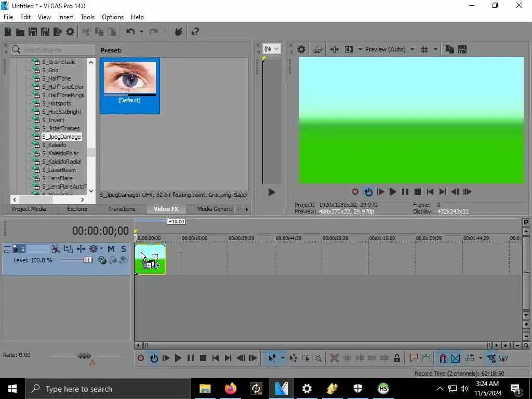
Task: Click Video Preview on External Monitor icon
Action: coord(318,49)
